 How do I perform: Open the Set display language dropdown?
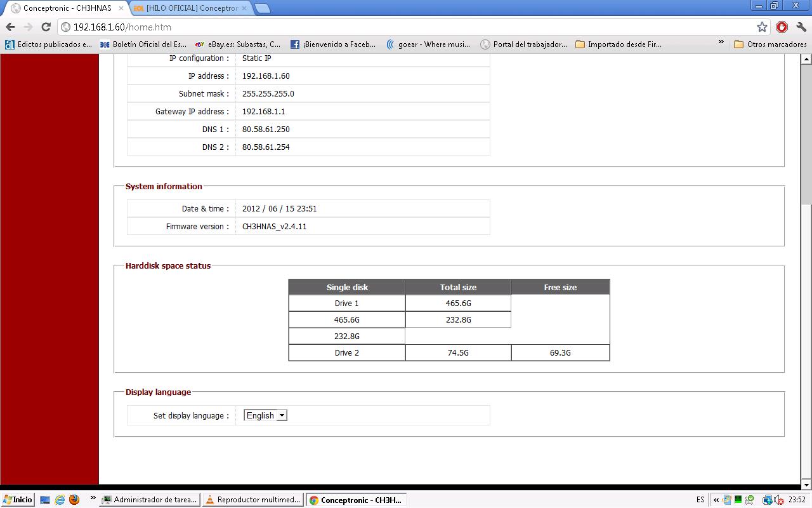(x=265, y=415)
